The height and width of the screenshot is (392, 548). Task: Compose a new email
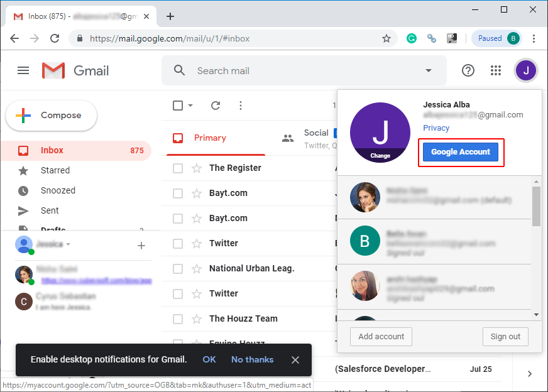point(51,116)
